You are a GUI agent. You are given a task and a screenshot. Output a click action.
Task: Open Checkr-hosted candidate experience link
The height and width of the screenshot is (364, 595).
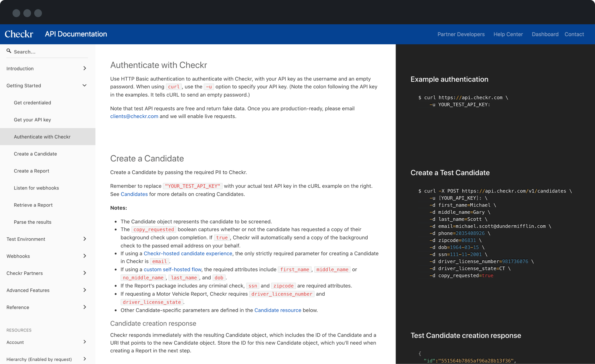pos(188,253)
